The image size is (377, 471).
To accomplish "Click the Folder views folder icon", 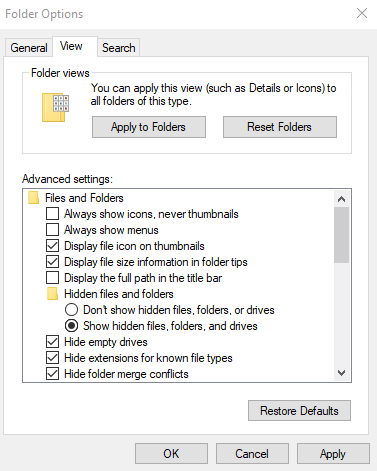I will (x=55, y=107).
